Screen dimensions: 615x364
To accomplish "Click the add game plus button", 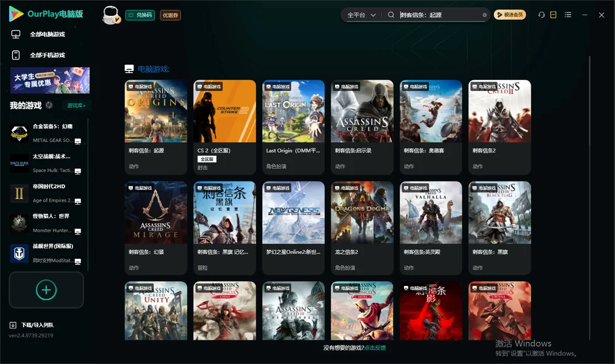I will pyautogui.click(x=46, y=290).
